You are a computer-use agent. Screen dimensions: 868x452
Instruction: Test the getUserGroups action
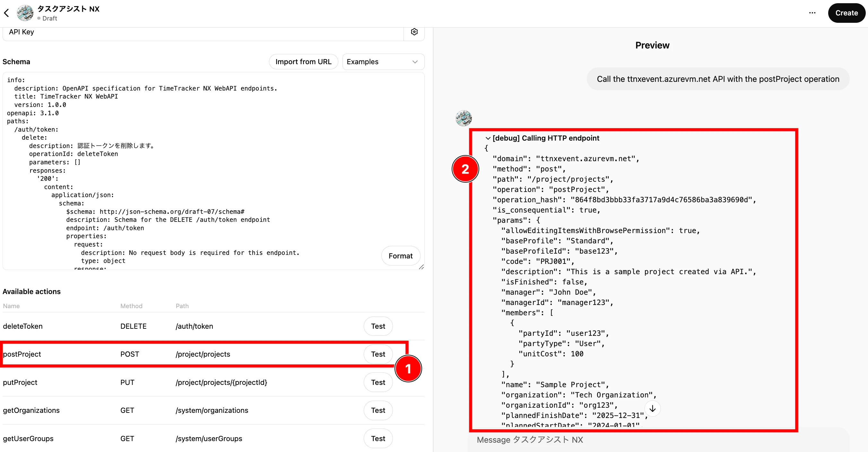378,438
